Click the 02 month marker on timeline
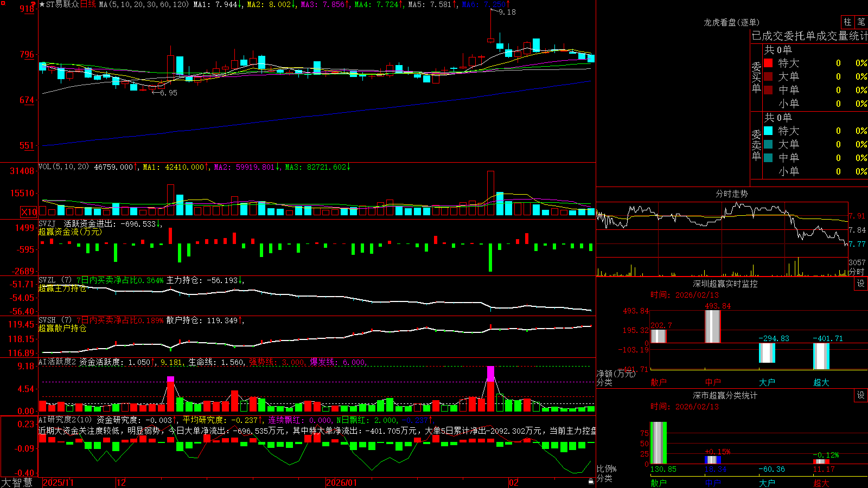Viewport: 868px width, 488px height. click(514, 483)
